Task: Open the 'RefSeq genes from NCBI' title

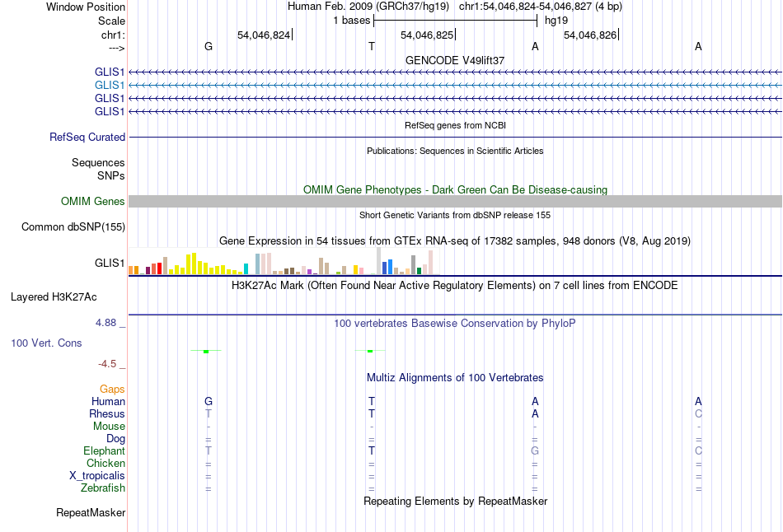Action: 455,125
